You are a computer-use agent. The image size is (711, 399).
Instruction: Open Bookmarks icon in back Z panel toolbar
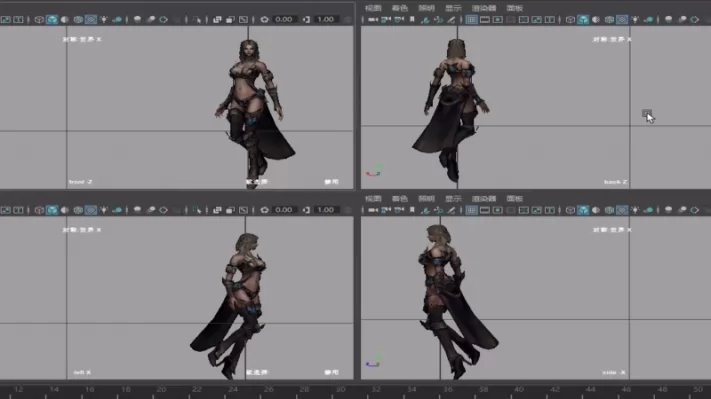[412, 19]
